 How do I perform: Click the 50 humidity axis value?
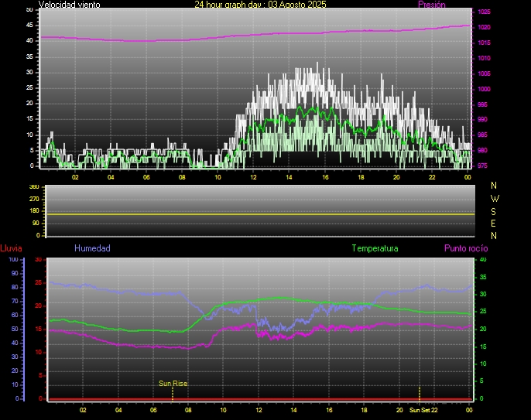[x=15, y=329]
